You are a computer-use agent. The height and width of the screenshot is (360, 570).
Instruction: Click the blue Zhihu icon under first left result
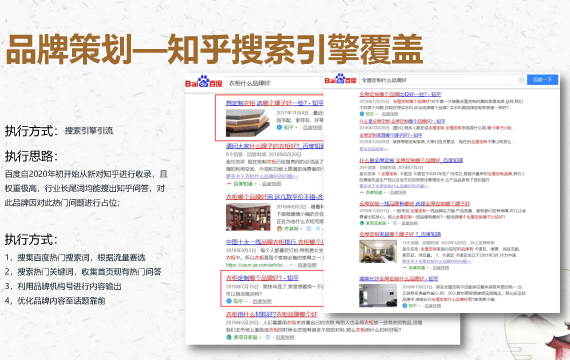click(x=279, y=127)
